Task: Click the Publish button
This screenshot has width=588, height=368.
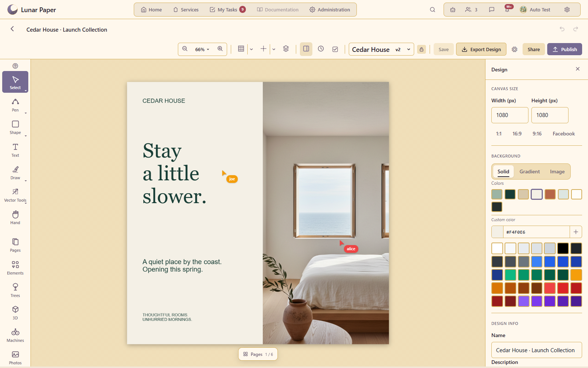Action: [564, 49]
